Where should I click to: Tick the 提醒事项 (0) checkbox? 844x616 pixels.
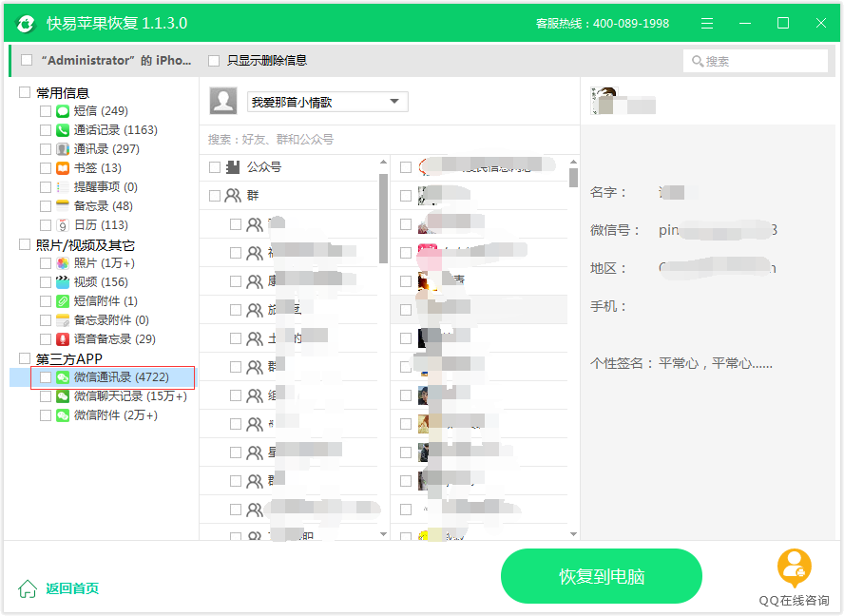(46, 187)
